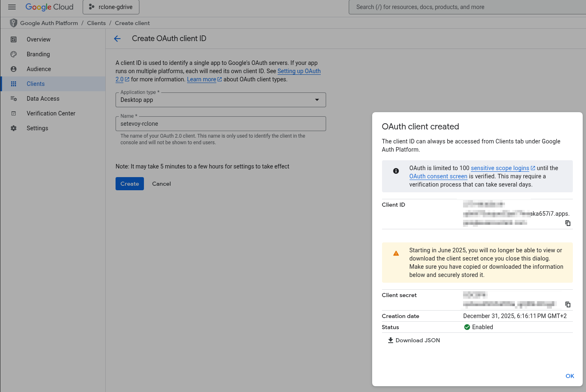The image size is (586, 392).
Task: Download JSON credentials file
Action: [x=414, y=340]
